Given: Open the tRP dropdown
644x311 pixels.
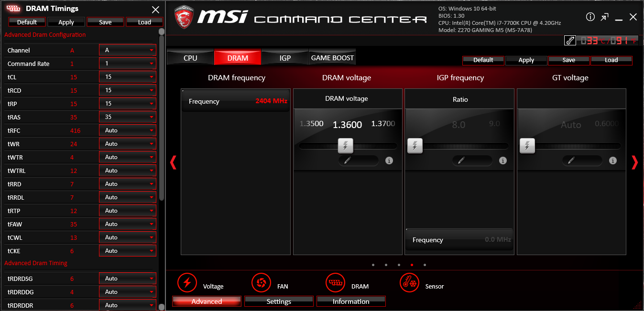Looking at the screenshot, I should (x=128, y=104).
